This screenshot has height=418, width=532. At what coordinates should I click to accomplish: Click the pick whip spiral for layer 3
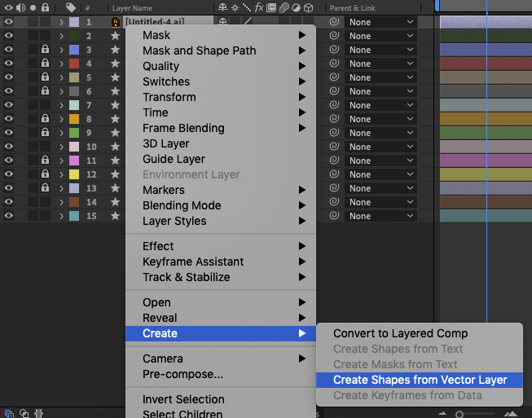point(334,64)
